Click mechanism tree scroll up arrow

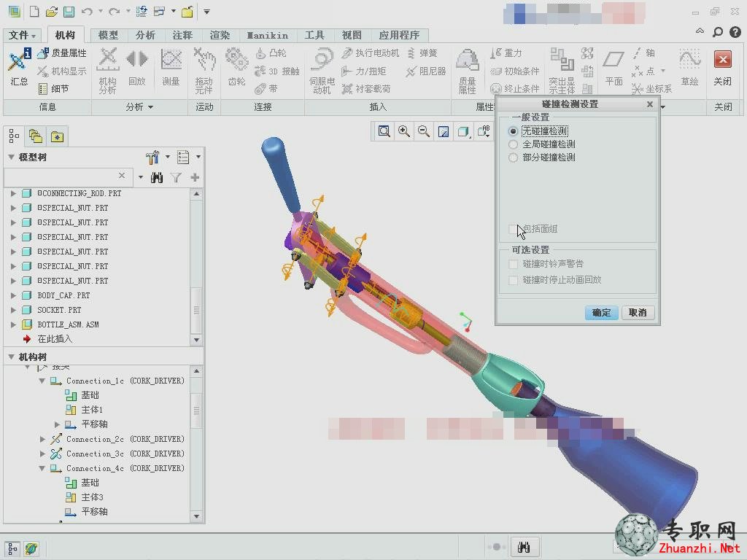(196, 371)
